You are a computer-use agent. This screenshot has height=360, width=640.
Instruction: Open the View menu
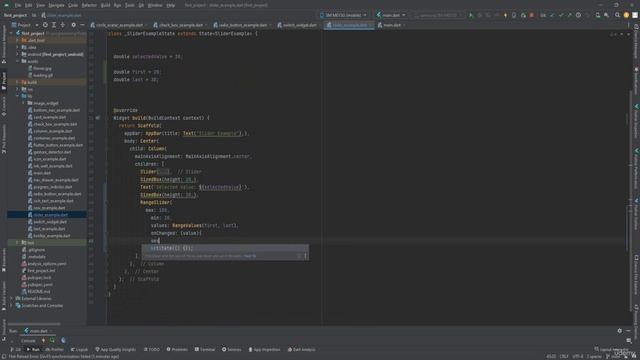point(40,5)
